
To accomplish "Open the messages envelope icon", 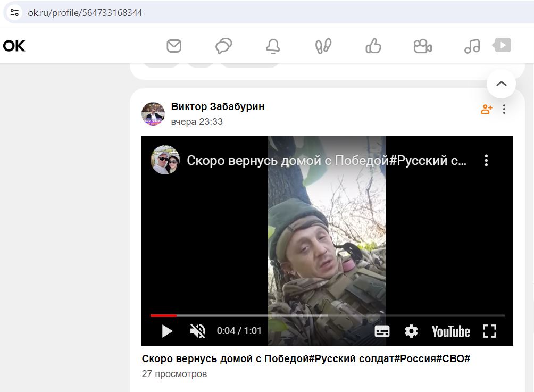I will 174,46.
